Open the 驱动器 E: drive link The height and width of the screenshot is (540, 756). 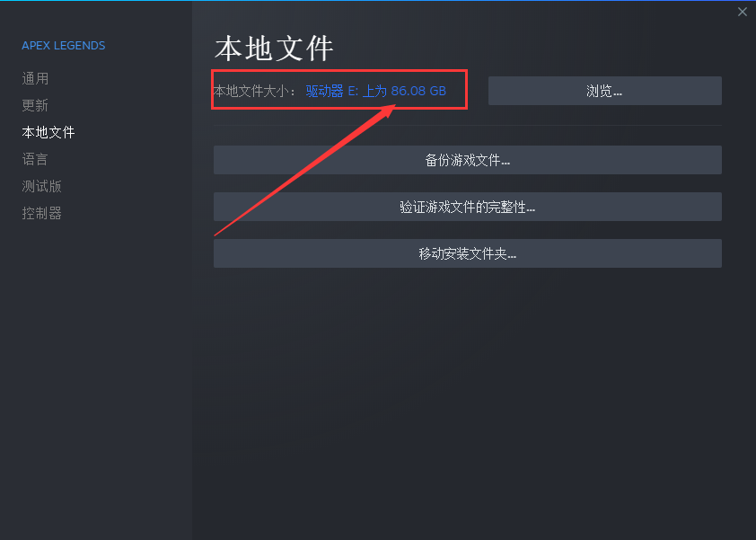click(331, 91)
